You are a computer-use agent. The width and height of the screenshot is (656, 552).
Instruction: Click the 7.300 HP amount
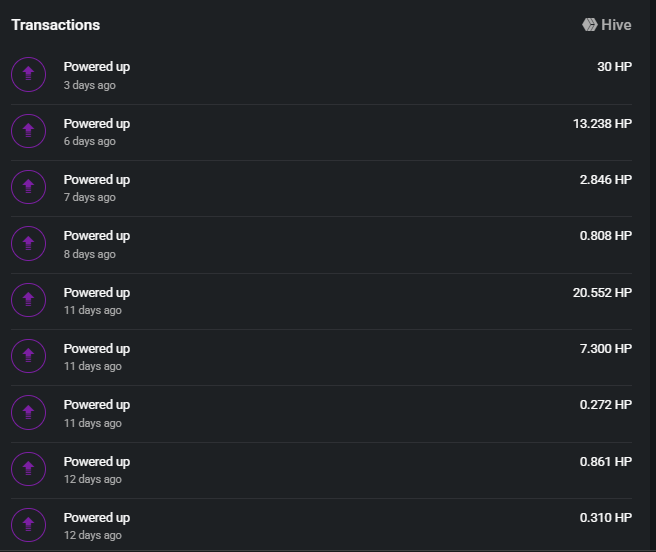pyautogui.click(x=605, y=349)
